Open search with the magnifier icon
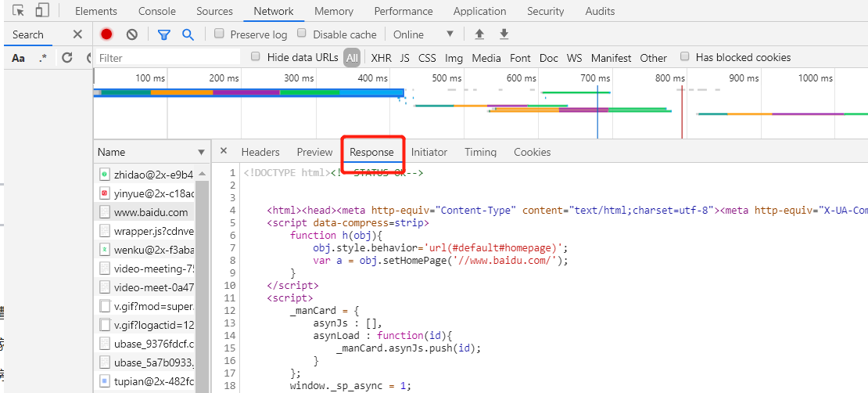Viewport: 868px width, 393px height. click(188, 34)
